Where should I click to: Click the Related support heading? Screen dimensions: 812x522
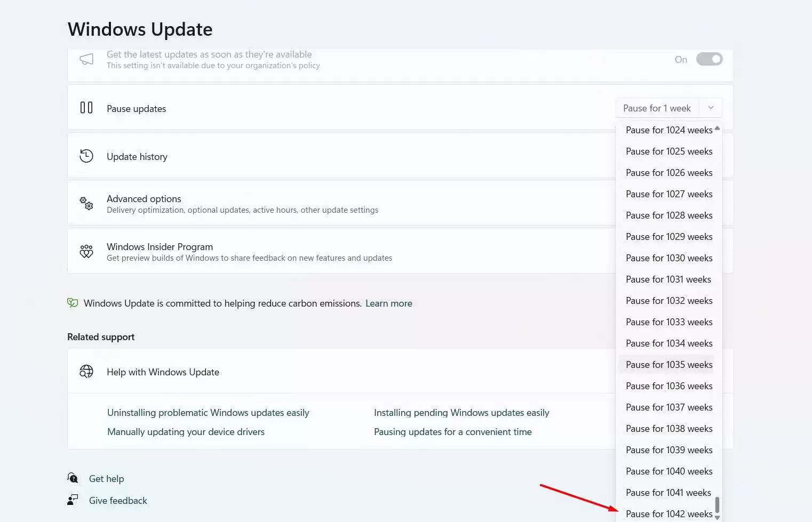click(101, 337)
